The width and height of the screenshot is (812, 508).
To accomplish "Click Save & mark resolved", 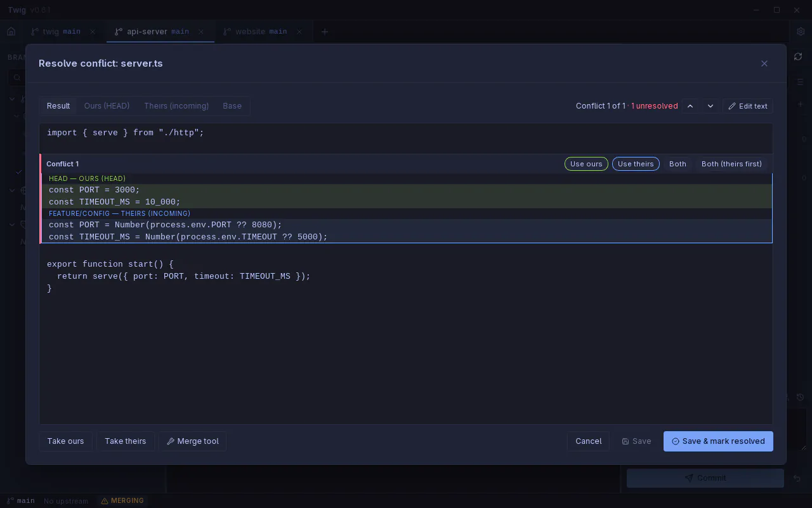I will click(x=718, y=441).
